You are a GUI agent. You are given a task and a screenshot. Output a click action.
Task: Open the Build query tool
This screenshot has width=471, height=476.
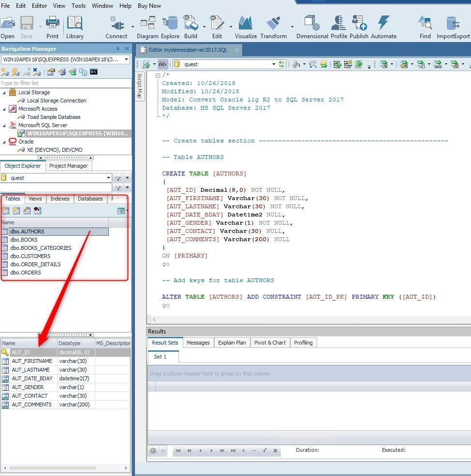pos(191,28)
